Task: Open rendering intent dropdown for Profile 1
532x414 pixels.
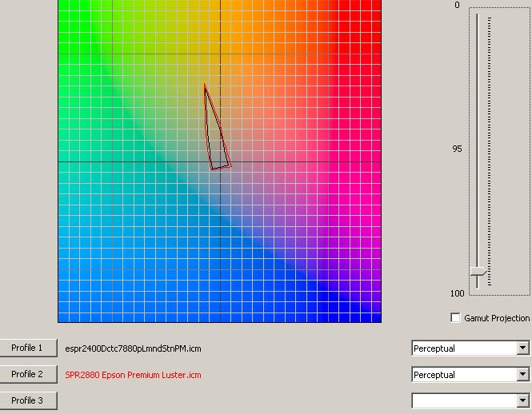Action: point(522,348)
